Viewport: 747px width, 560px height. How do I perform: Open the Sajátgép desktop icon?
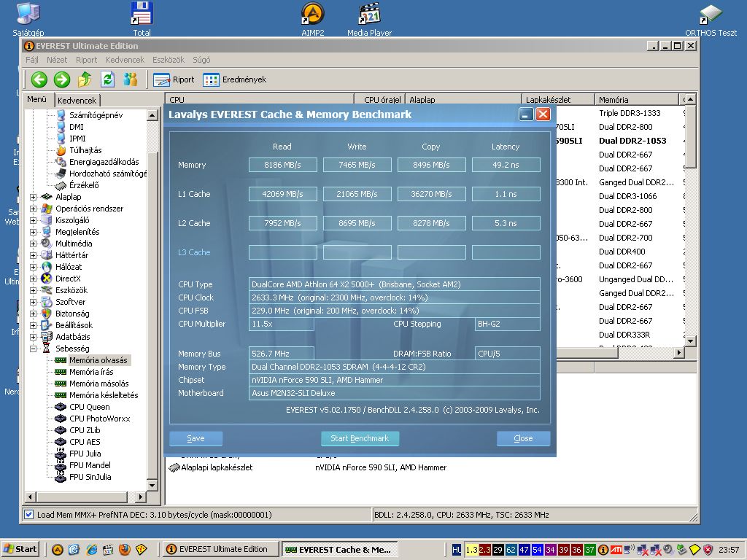click(28, 19)
